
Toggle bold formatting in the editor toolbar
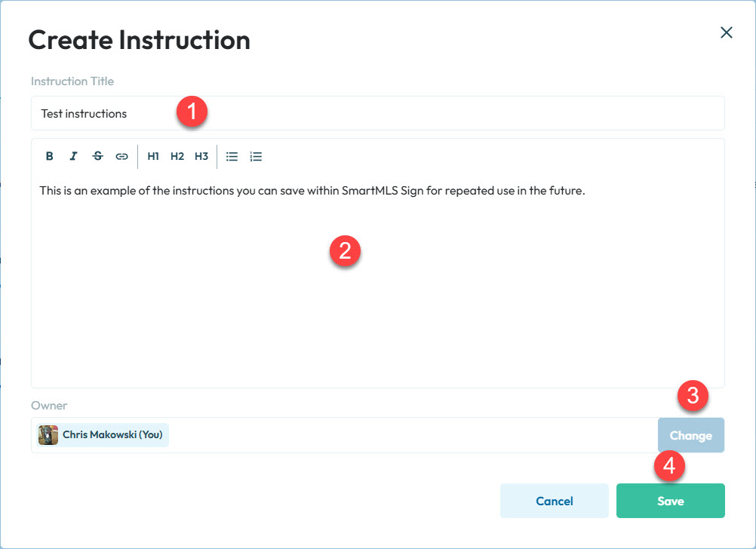50,157
